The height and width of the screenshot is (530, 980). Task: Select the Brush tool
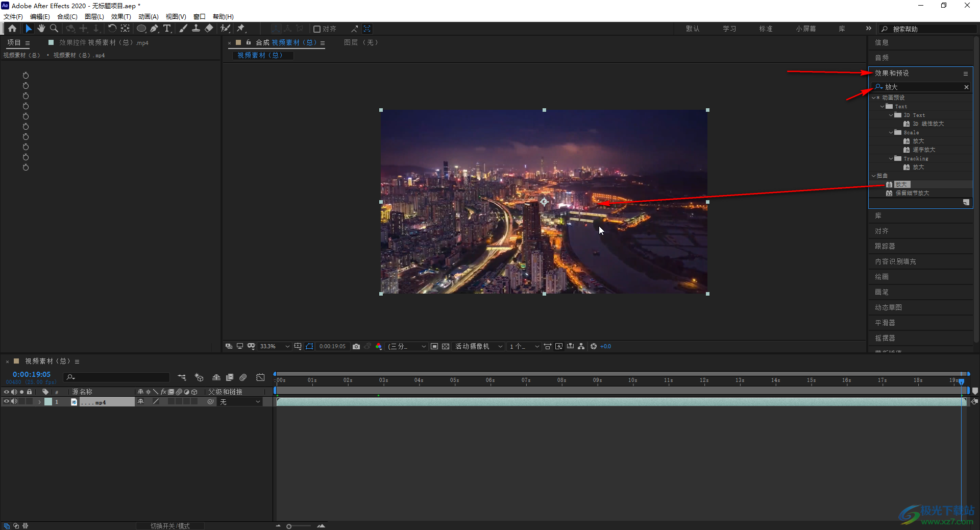[x=183, y=29]
